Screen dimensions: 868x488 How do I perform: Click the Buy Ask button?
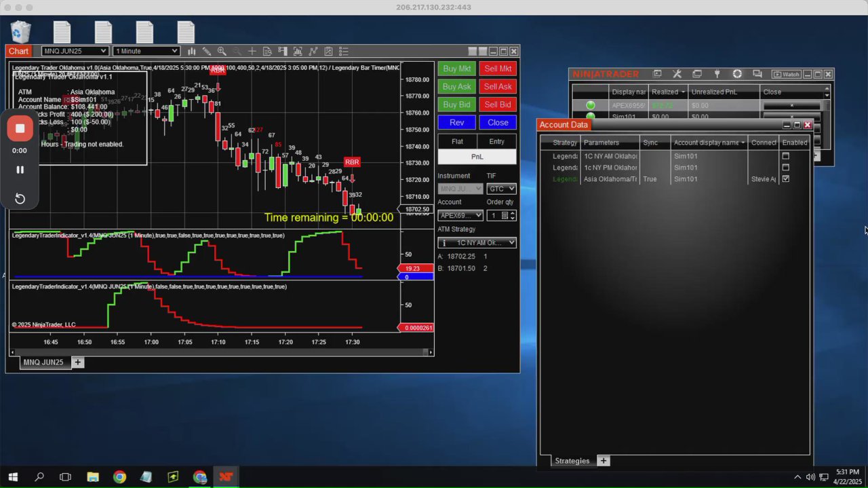[456, 87]
